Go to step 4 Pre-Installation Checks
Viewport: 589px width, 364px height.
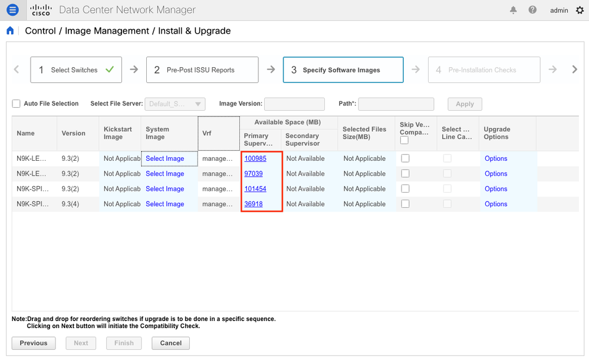(x=484, y=70)
